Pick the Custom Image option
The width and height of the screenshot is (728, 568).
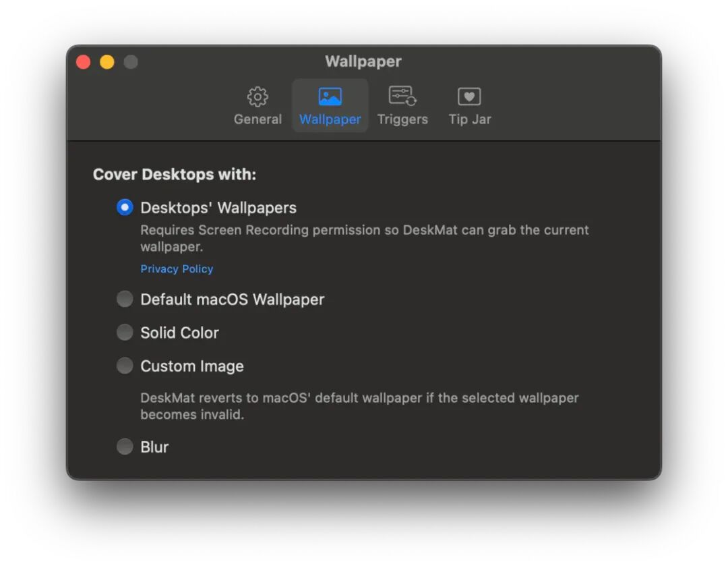[x=125, y=366]
